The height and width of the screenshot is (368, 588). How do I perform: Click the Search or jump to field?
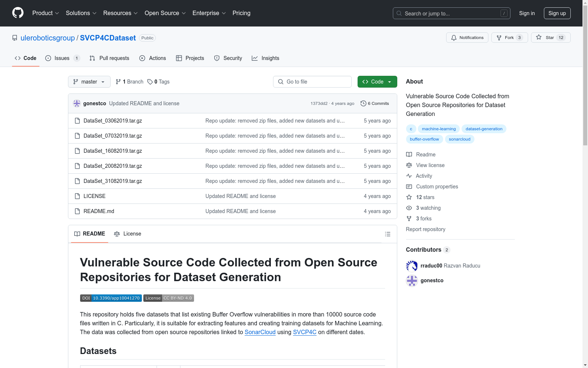coord(452,13)
